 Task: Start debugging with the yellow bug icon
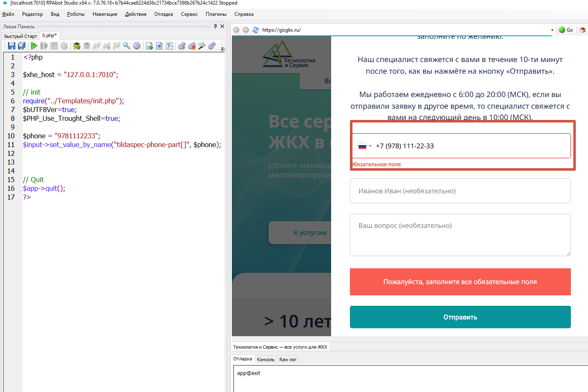[x=77, y=46]
